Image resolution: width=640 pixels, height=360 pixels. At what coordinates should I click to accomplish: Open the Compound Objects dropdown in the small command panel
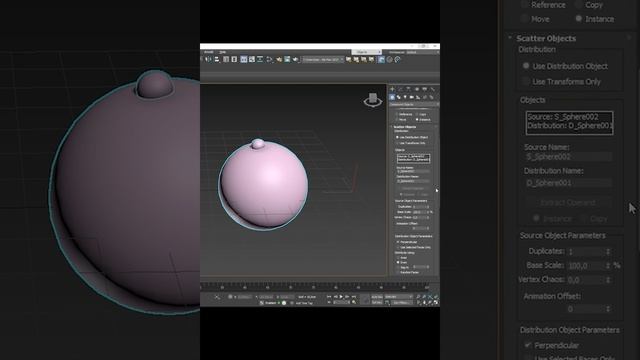coord(414,104)
